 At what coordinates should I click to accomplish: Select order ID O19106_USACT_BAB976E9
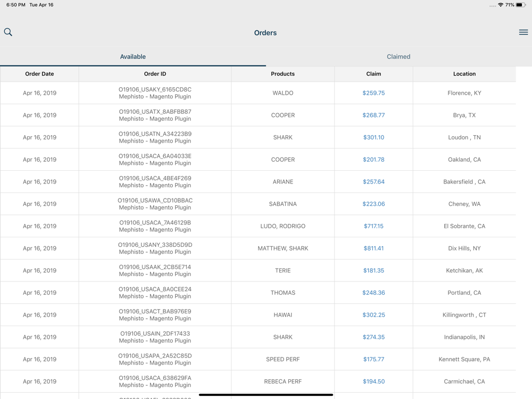[x=155, y=311]
